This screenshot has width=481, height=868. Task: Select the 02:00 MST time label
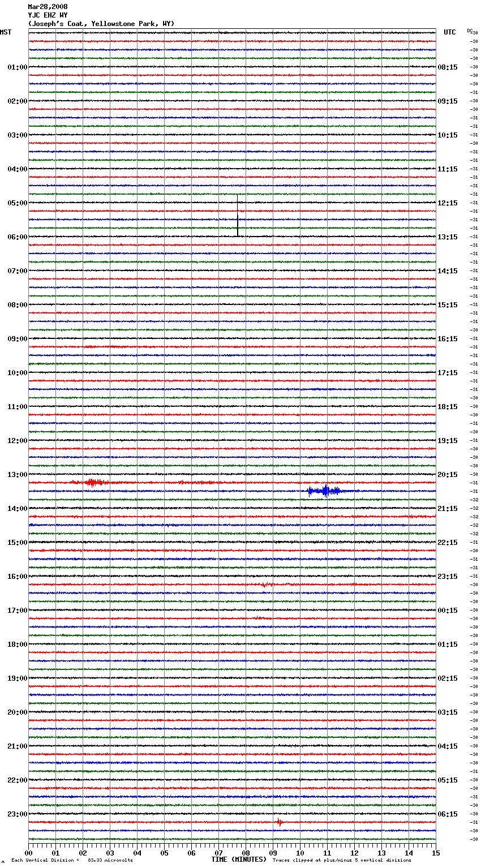click(18, 101)
